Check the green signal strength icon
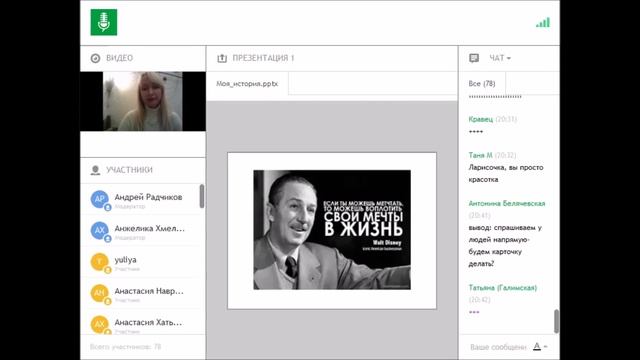This screenshot has width=640, height=360. [543, 22]
